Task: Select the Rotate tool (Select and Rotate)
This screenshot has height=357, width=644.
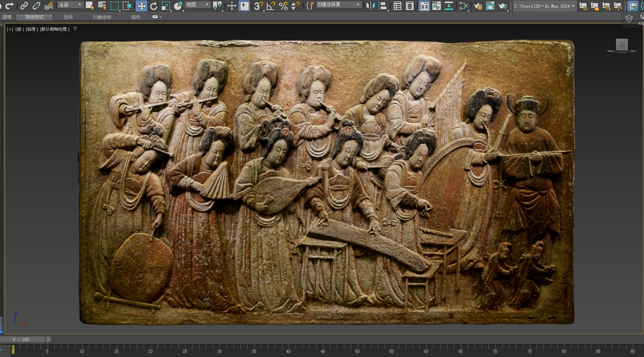Action: tap(154, 6)
